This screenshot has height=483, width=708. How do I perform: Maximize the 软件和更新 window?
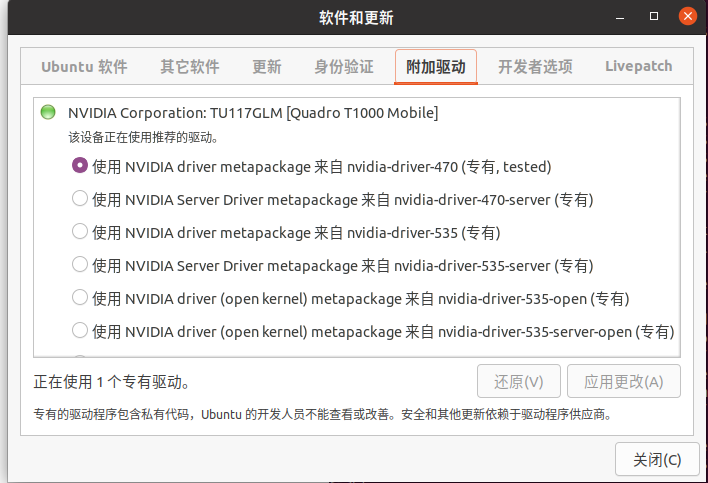[654, 17]
